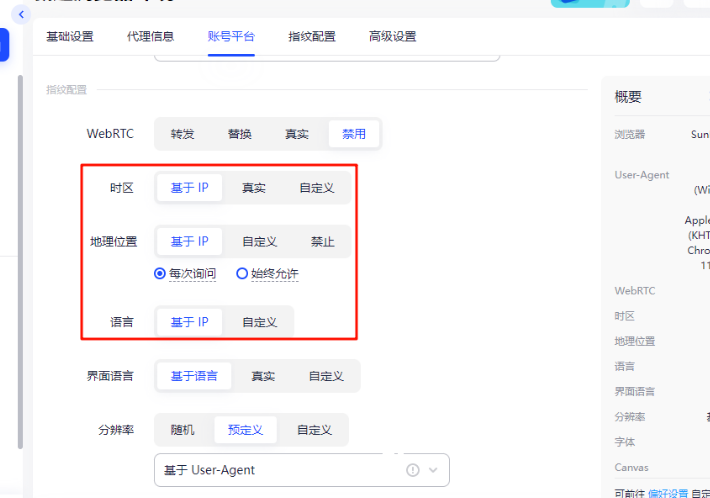The height and width of the screenshot is (498, 710).
Task: Set WebRTC to 禁用
Action: click(354, 134)
